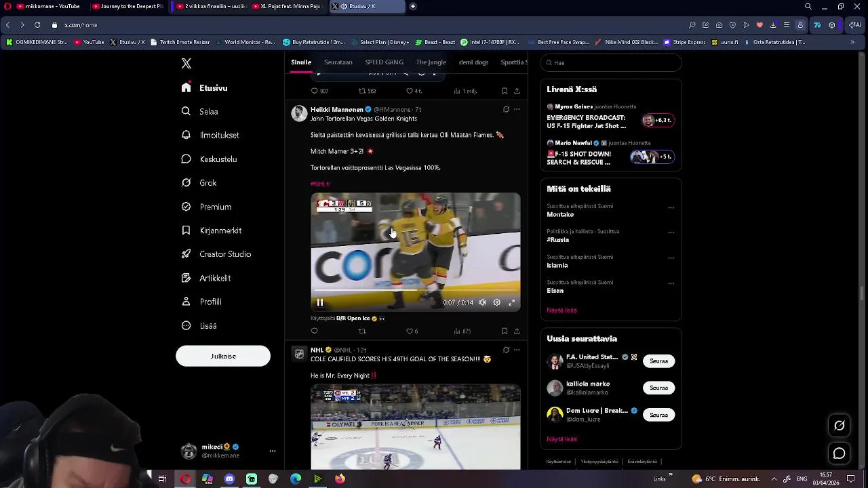Click the Hae search field
This screenshot has height=488, width=868.
point(611,63)
